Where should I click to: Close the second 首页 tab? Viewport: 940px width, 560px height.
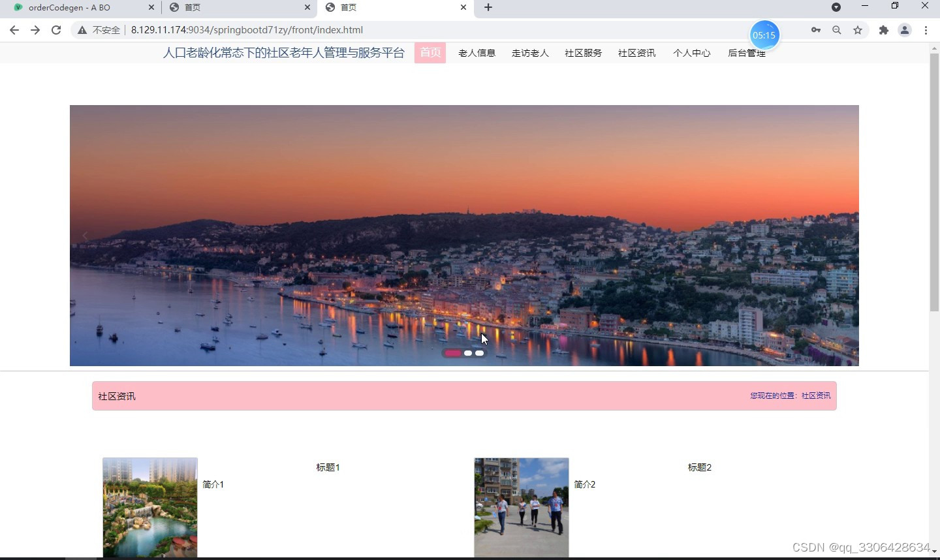tap(307, 8)
